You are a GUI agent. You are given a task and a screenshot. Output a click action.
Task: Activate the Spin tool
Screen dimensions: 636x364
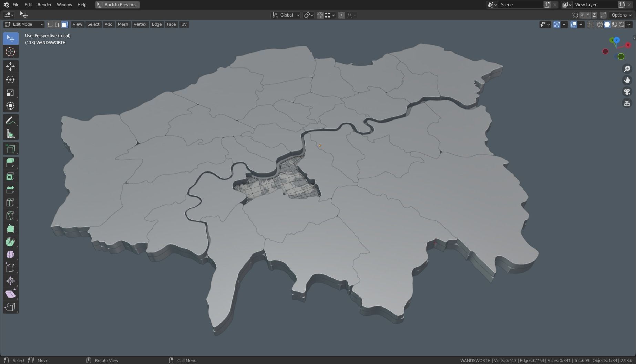click(10, 242)
